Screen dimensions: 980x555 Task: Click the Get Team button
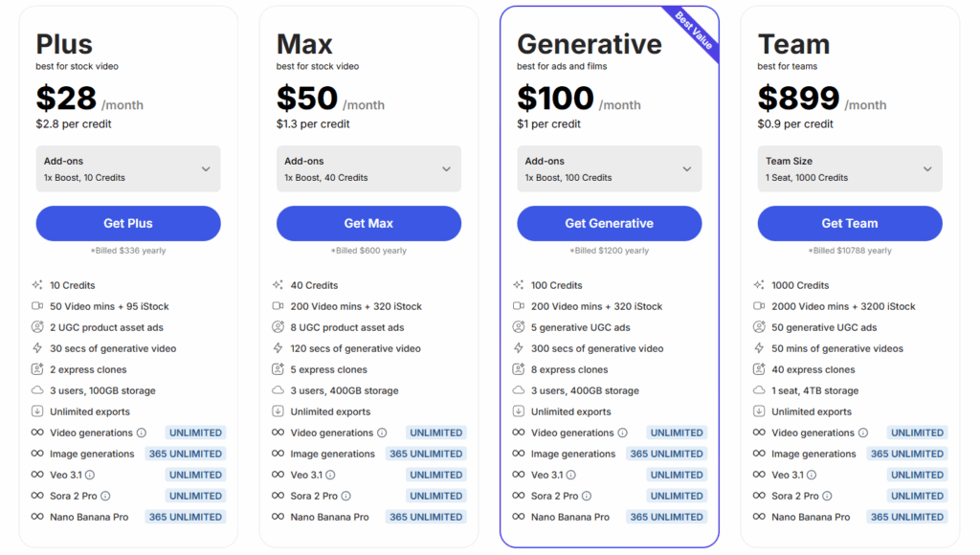pyautogui.click(x=849, y=223)
